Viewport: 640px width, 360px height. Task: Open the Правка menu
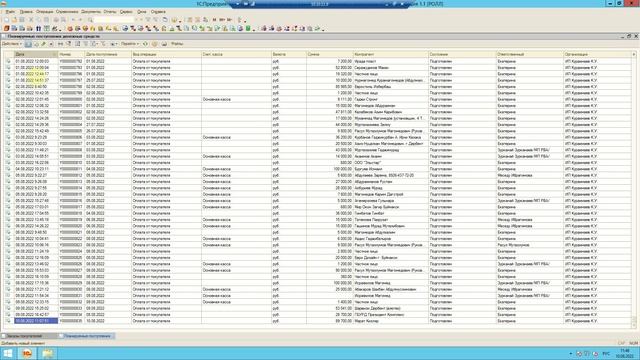coord(26,12)
